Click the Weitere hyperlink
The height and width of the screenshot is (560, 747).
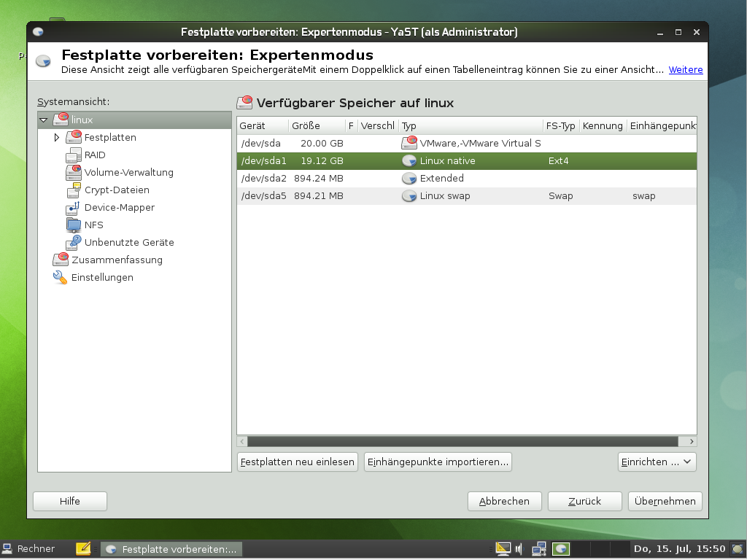[685, 69]
